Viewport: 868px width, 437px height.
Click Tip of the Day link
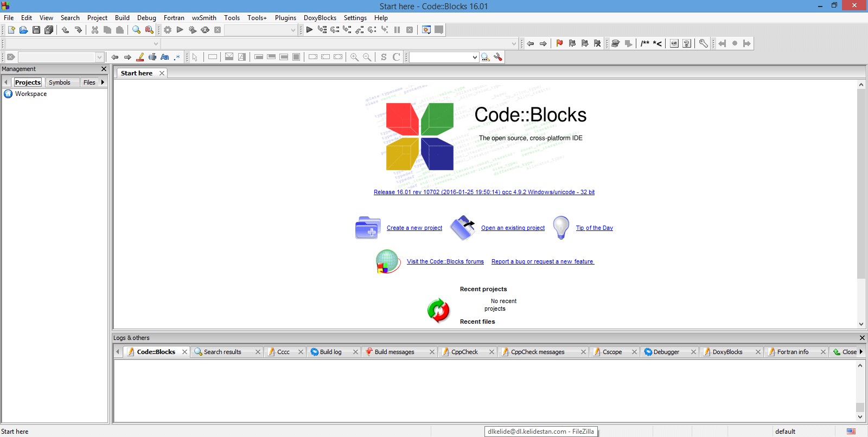point(594,228)
